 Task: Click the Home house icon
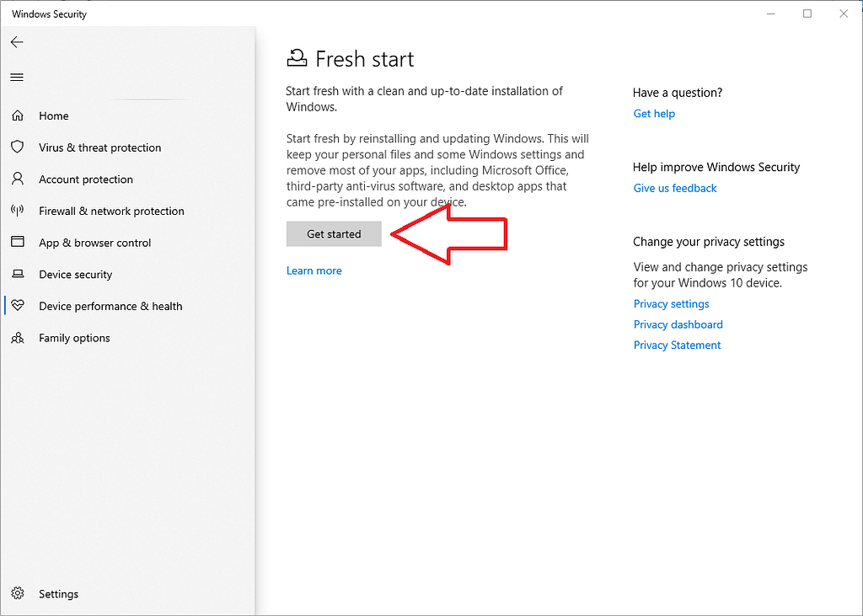(18, 115)
